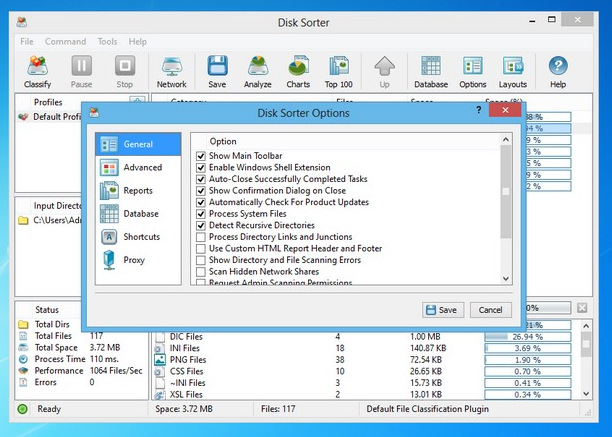Open the Network toolbar icon
This screenshot has height=437, width=612.
click(172, 71)
